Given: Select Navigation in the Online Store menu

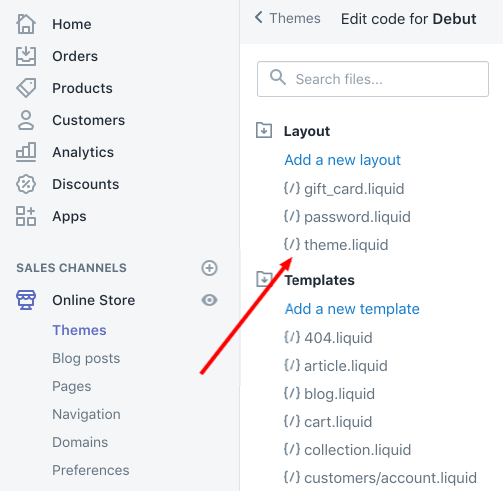Looking at the screenshot, I should (86, 414).
